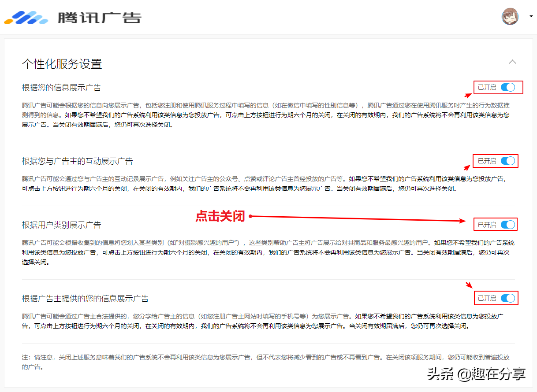
Task: Toggle 根据广告主提供的您的信息展示广告 switch
Action: 508,298
